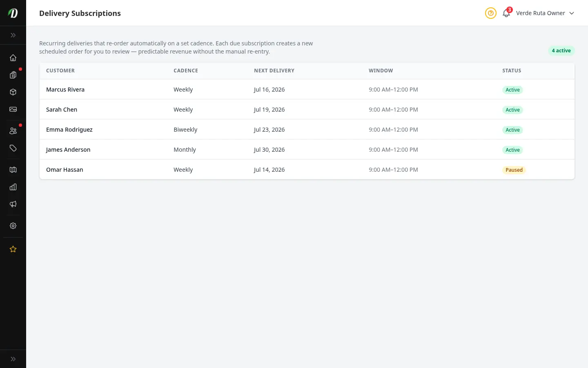Open the help question mark icon
588x368 pixels.
(x=491, y=13)
